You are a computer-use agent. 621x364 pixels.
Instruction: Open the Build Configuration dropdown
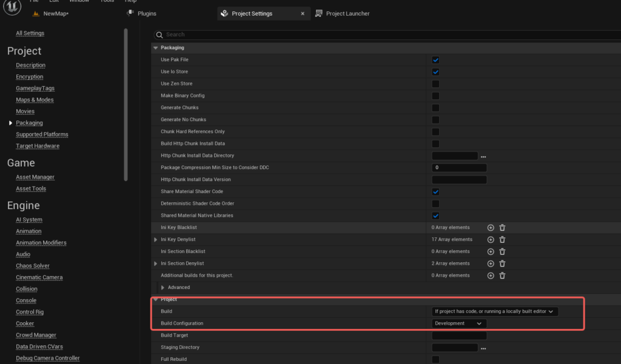[458, 323]
